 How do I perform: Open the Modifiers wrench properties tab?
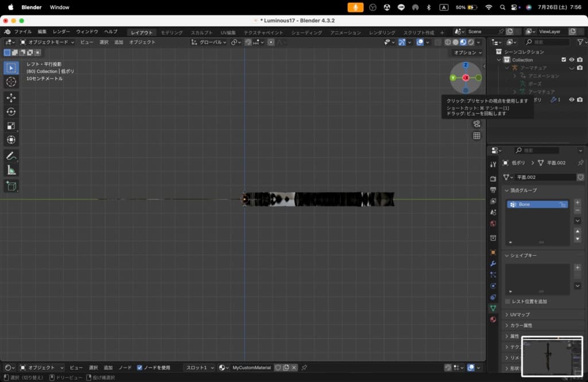[493, 263]
